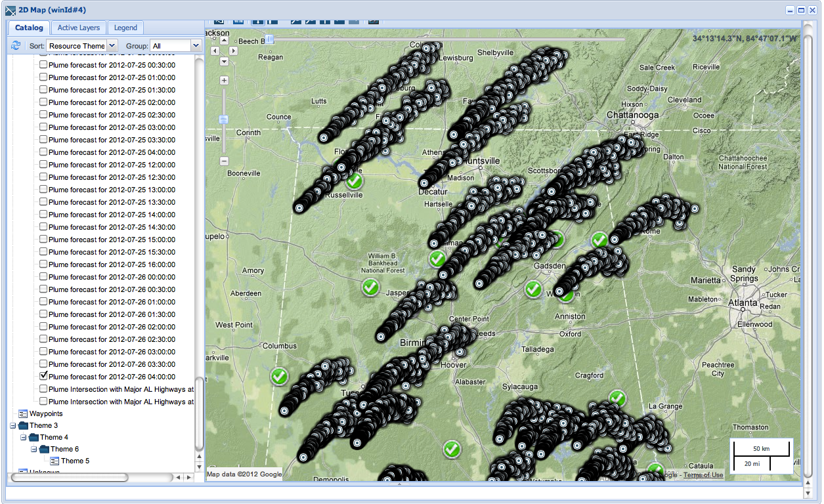Check Plume forecast 2012-07-25 01:00:00

coord(43,77)
